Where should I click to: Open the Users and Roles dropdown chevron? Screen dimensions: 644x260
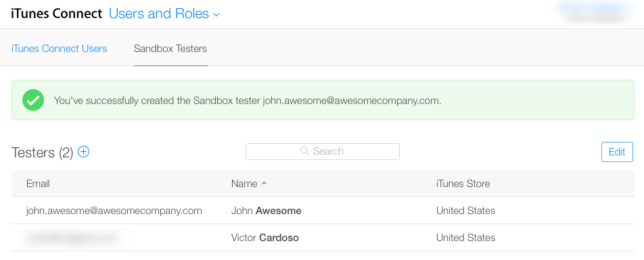[x=216, y=15]
